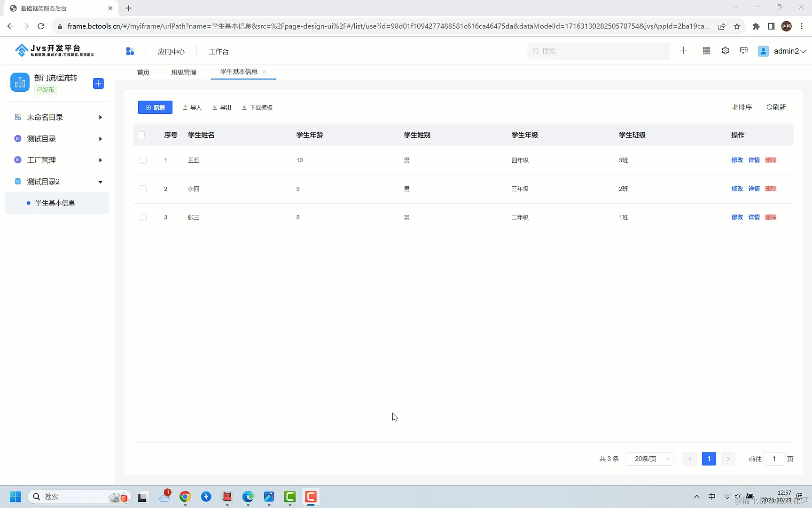This screenshot has width=812, height=508.
Task: Click the blue 新增 button
Action: tap(155, 107)
